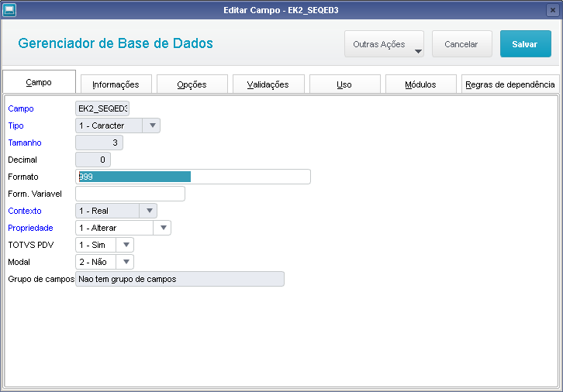Save the field with the Salvar button
The width and height of the screenshot is (563, 392).
point(525,44)
